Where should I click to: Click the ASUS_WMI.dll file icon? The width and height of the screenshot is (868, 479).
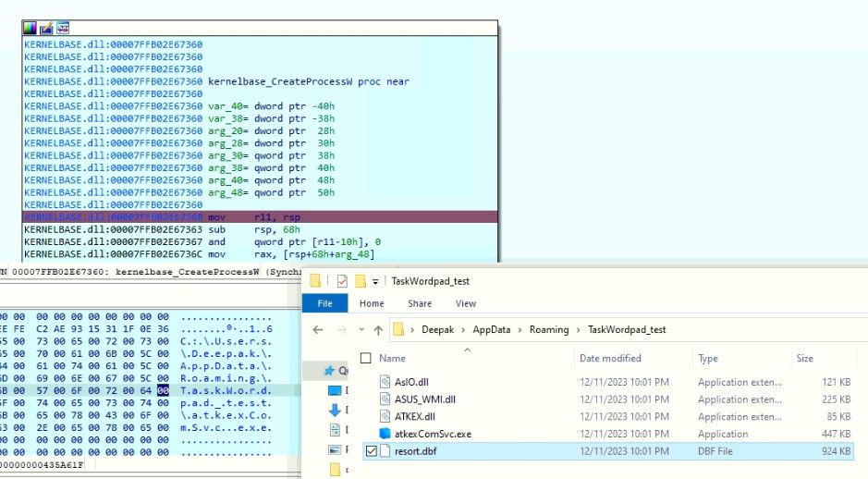coord(385,399)
